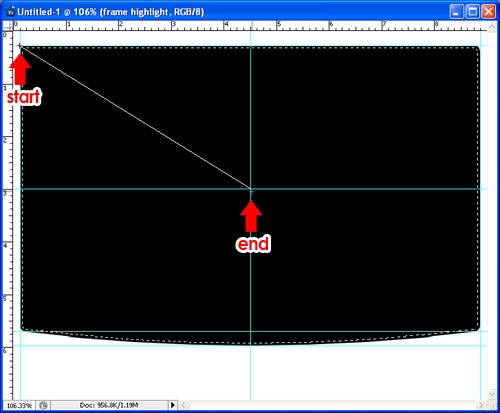Click the gradient end point at guide intersection
The width and height of the screenshot is (500, 413).
tap(251, 189)
